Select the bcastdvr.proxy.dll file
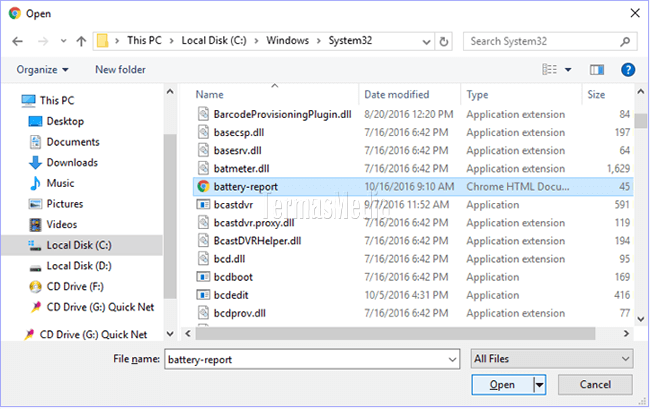The width and height of the screenshot is (650, 409). point(254,223)
